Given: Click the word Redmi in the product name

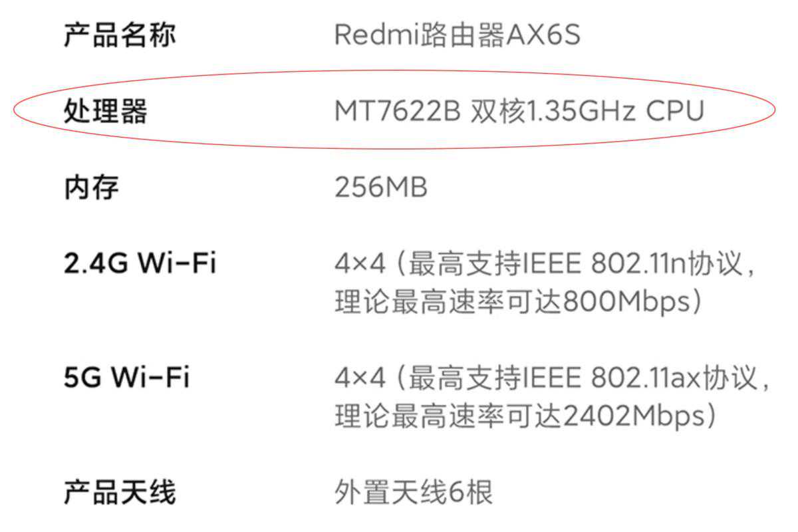Looking at the screenshot, I should pyautogui.click(x=366, y=35).
